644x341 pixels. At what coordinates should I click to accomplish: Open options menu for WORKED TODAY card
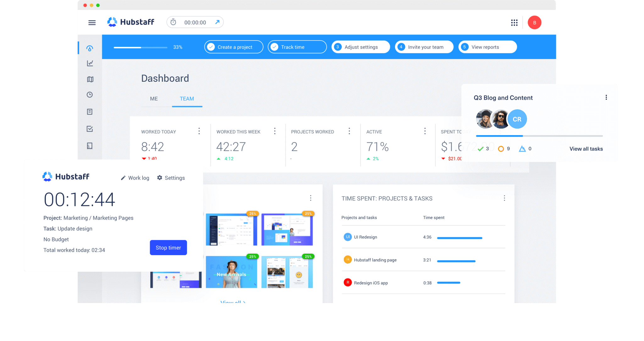point(199,131)
